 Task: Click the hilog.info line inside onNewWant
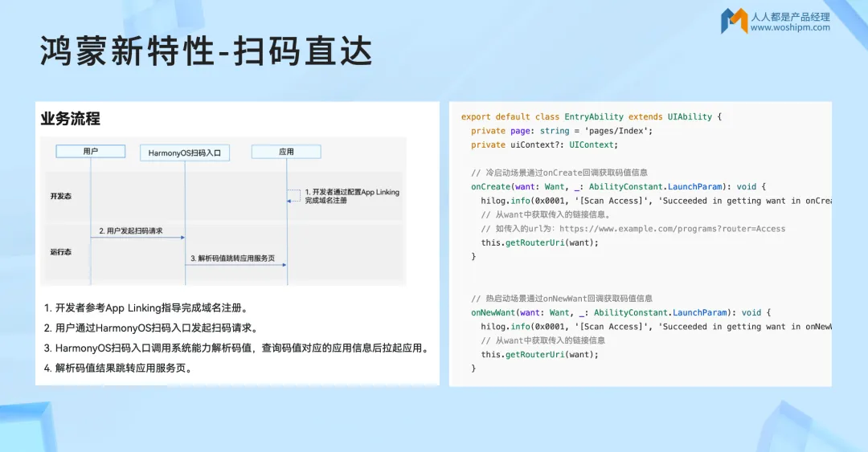tap(656, 327)
